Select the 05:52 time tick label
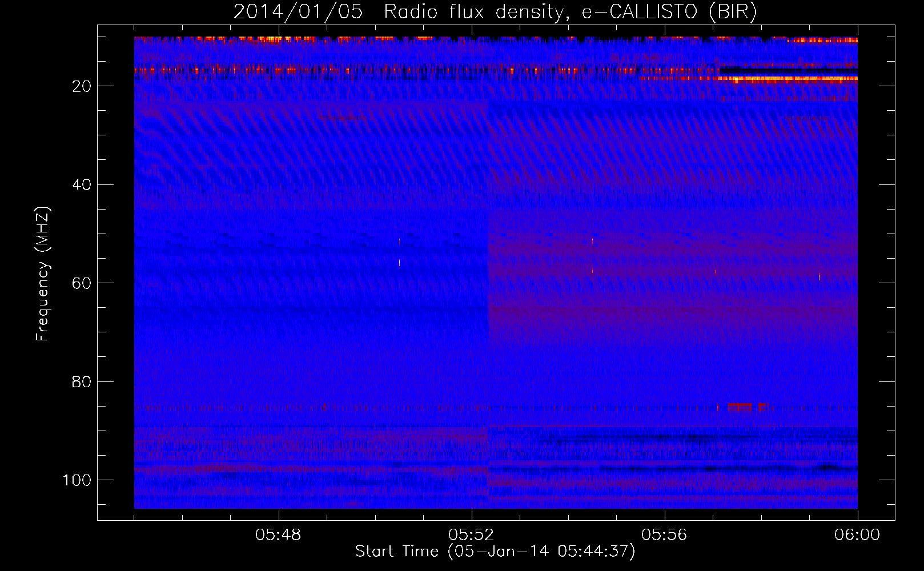Screen dimensions: 924x571 [x=471, y=535]
